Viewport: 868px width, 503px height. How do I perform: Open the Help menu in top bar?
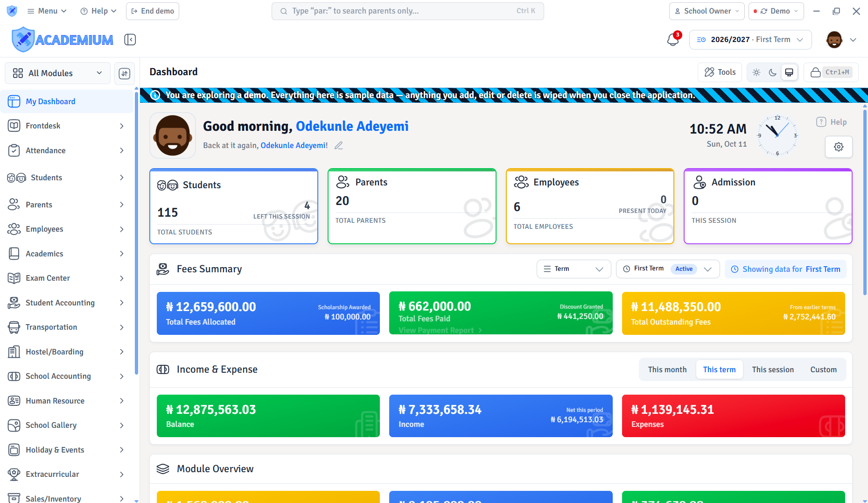pos(98,11)
